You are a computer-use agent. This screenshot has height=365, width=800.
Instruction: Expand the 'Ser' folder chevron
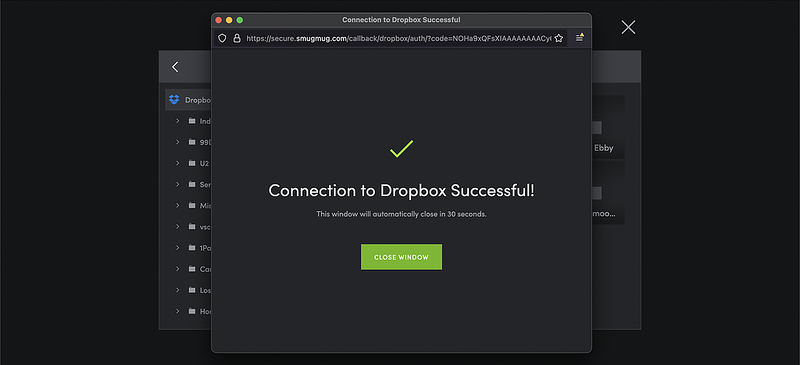[x=178, y=184]
